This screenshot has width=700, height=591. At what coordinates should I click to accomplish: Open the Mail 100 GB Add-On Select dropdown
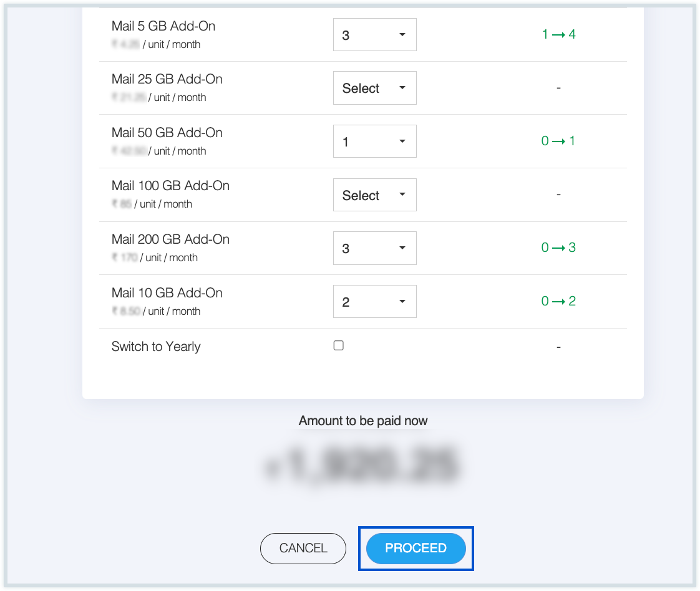pyautogui.click(x=374, y=195)
